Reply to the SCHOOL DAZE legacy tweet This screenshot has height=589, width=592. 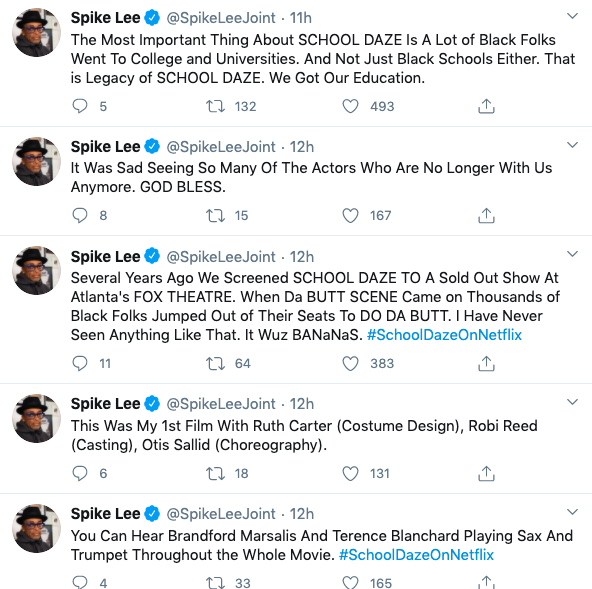(x=80, y=106)
